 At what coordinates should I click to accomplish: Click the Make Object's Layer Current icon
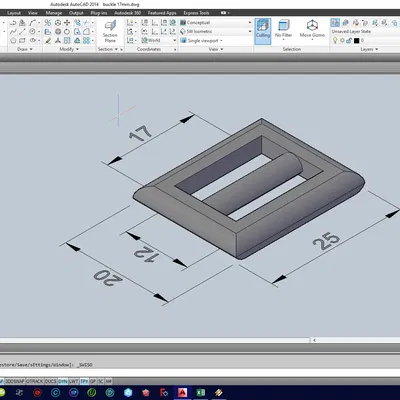click(346, 22)
